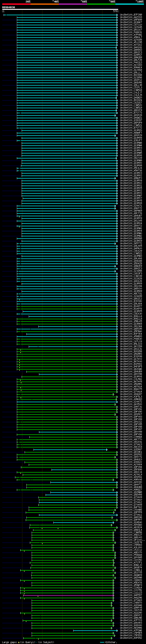Viewport: 146px width, 644px height.
Task: Select hit UniRef100_P48631
Action: point(131,32)
